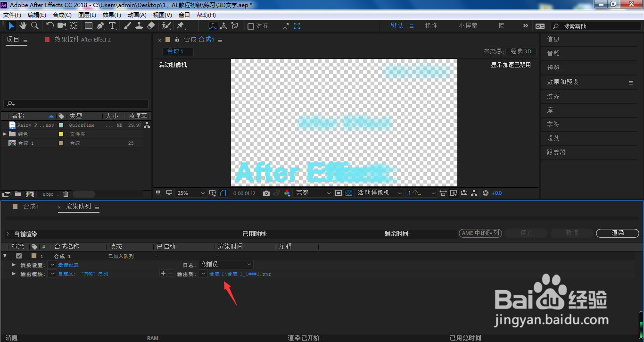Open the 完整 resolution dropdown

[x=313, y=193]
